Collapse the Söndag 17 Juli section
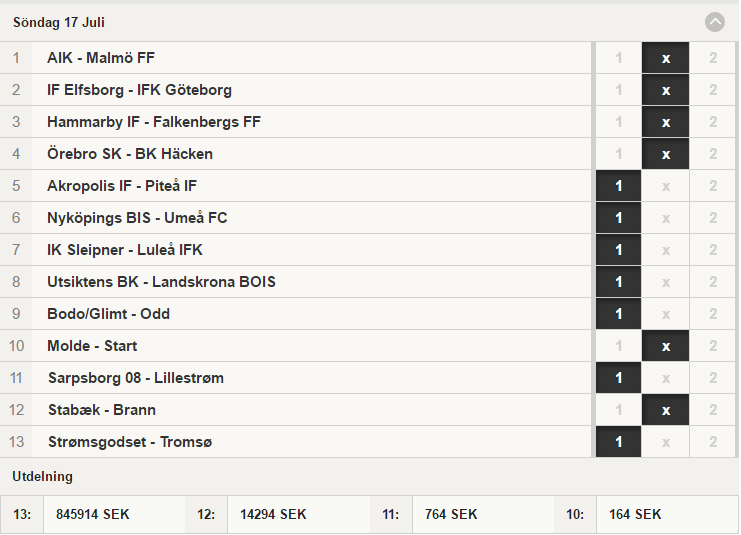This screenshot has width=741, height=535. point(715,22)
